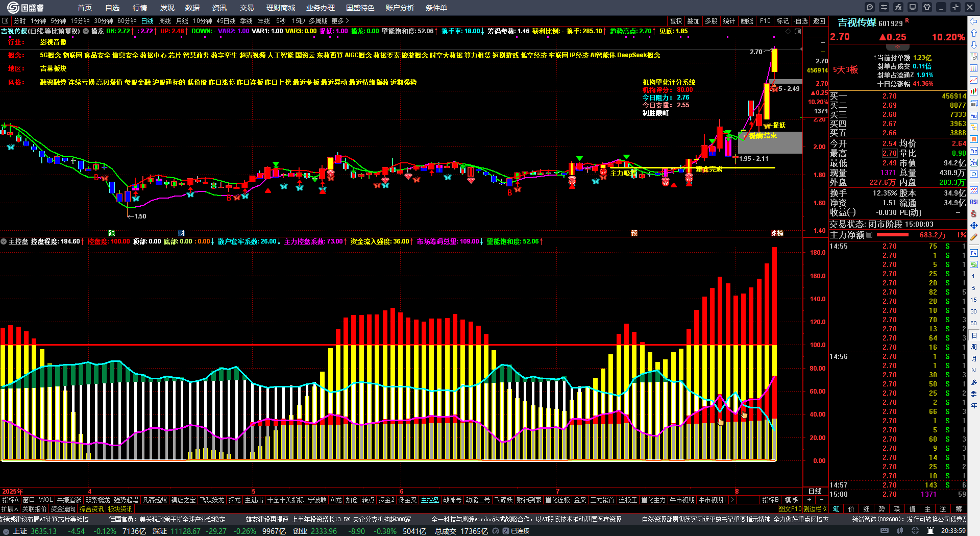Open the 指标A indicator menu

11,500
